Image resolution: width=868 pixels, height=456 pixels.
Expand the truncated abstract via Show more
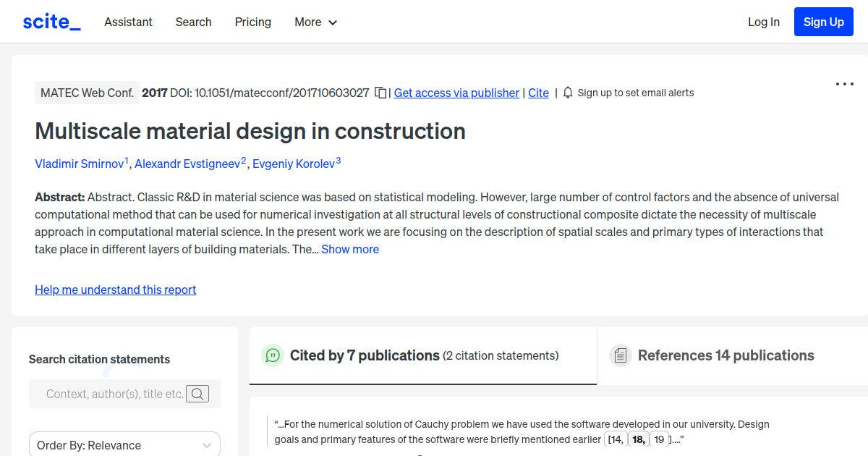coord(350,249)
